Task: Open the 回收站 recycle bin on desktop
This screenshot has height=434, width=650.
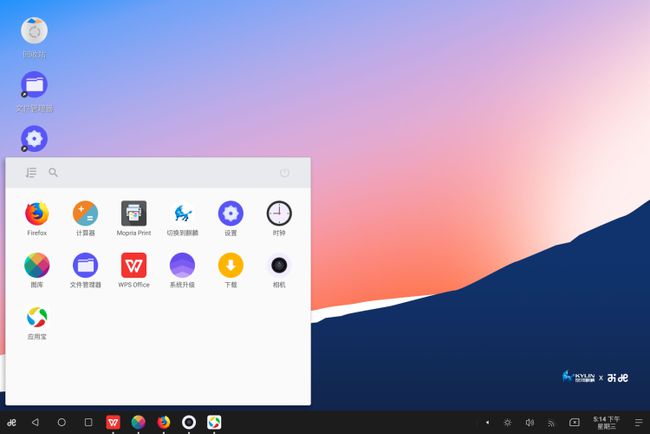Action: [34, 32]
